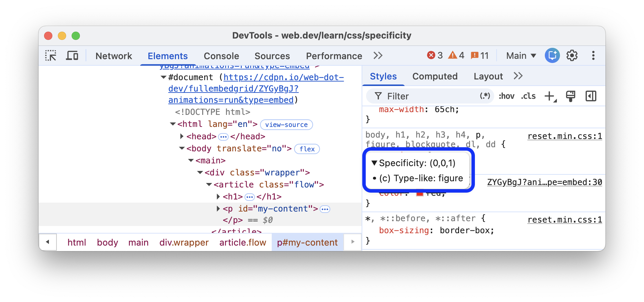Open ZYGyBgJ?ani…pe=embed:30 source link
644x302 pixels.
544,182
